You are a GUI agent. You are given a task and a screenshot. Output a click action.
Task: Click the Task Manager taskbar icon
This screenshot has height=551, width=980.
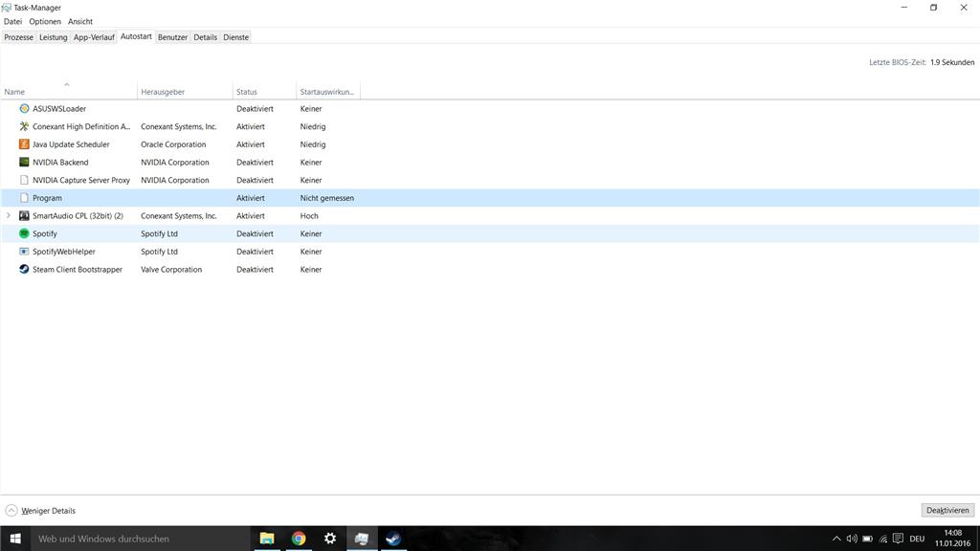tap(361, 539)
